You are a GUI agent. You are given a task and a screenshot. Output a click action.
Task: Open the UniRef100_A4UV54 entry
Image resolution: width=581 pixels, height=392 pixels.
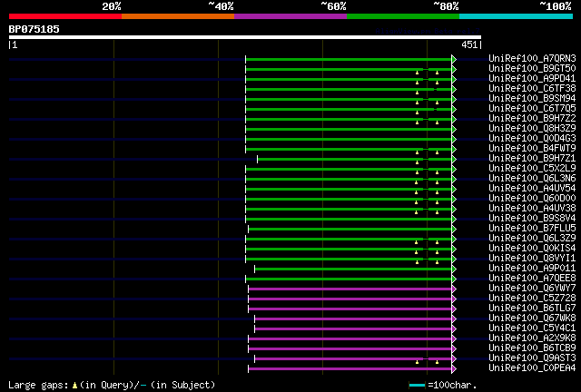[532, 188]
